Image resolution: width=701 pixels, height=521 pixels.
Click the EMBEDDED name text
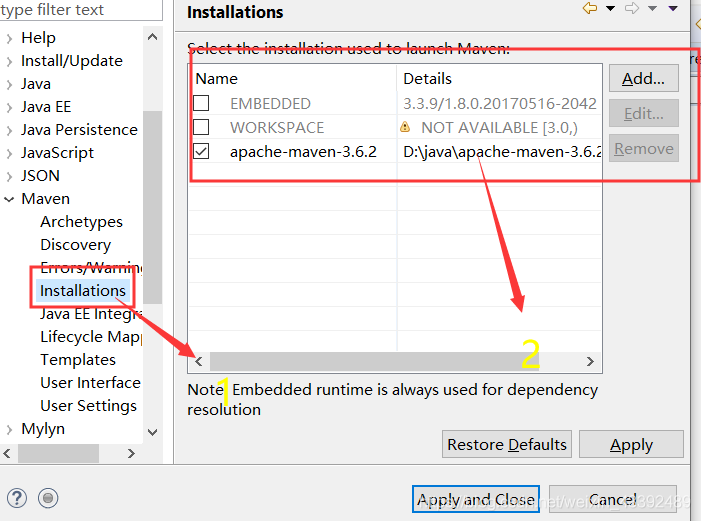tap(270, 104)
